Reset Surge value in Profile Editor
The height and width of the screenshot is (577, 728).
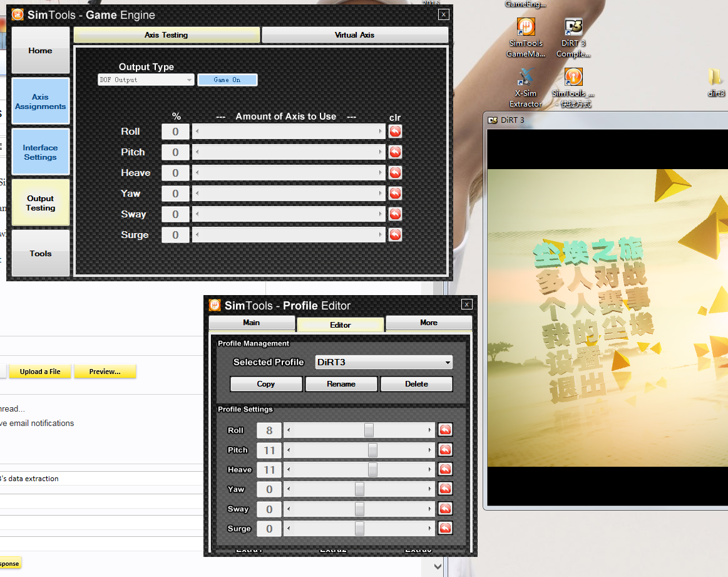click(x=445, y=528)
